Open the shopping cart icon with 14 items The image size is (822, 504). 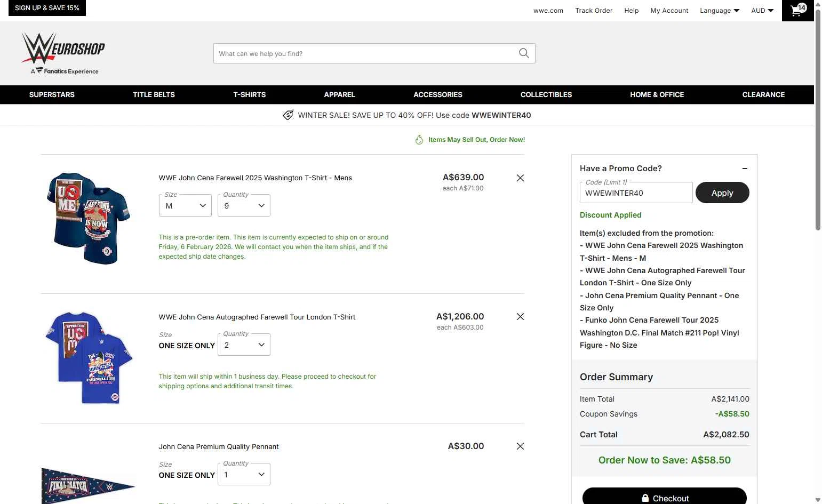(798, 10)
